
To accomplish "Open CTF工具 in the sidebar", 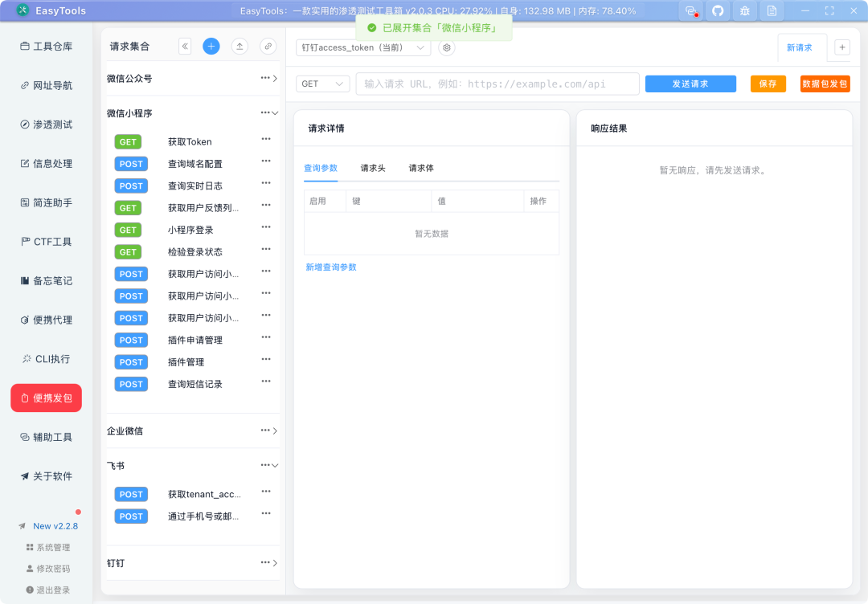I will (x=47, y=242).
